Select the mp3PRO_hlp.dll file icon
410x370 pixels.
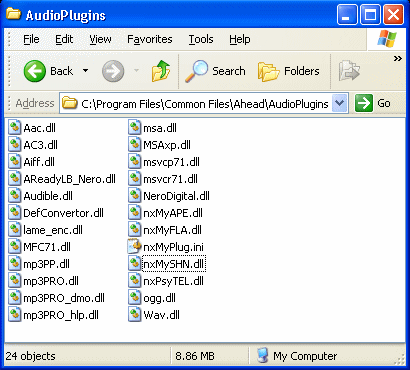pyautogui.click(x=15, y=315)
